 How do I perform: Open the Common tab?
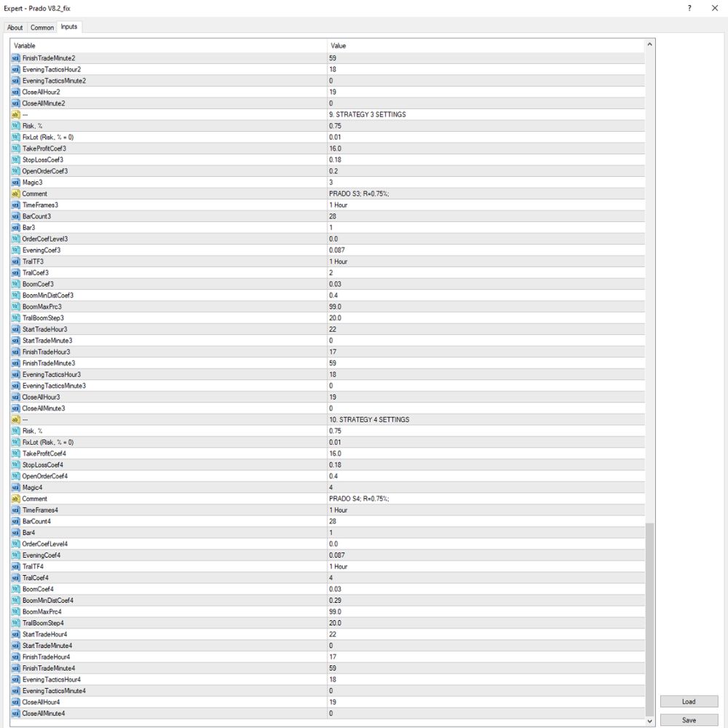(42, 28)
